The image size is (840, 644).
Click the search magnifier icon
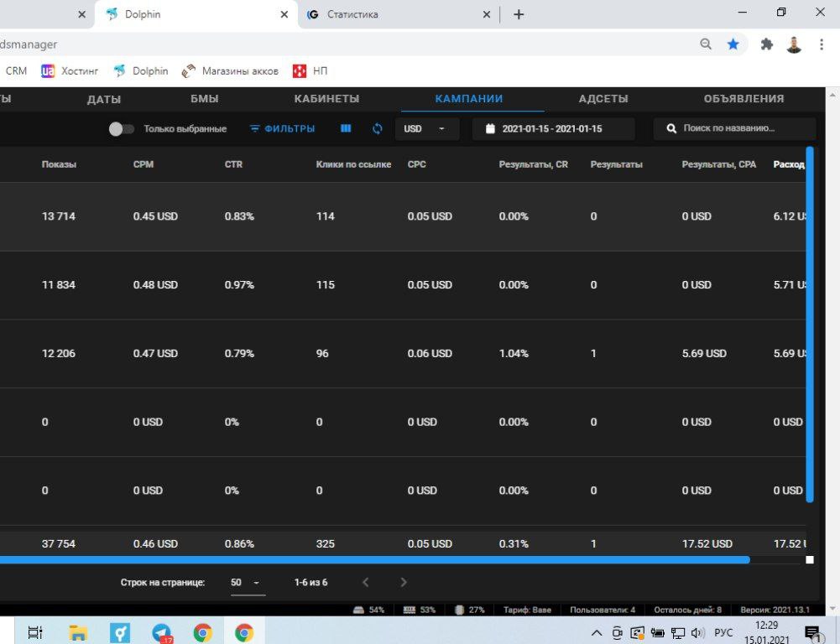pos(671,128)
